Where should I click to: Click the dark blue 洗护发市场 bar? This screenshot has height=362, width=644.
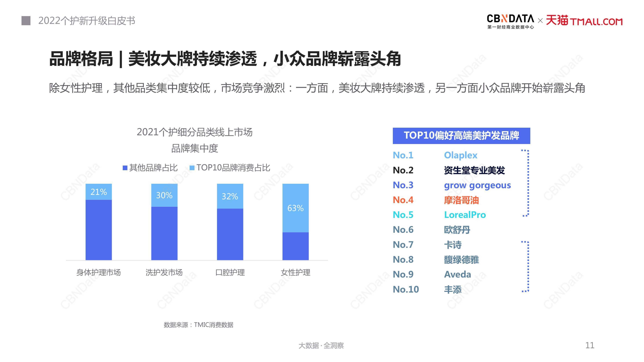pyautogui.click(x=164, y=234)
